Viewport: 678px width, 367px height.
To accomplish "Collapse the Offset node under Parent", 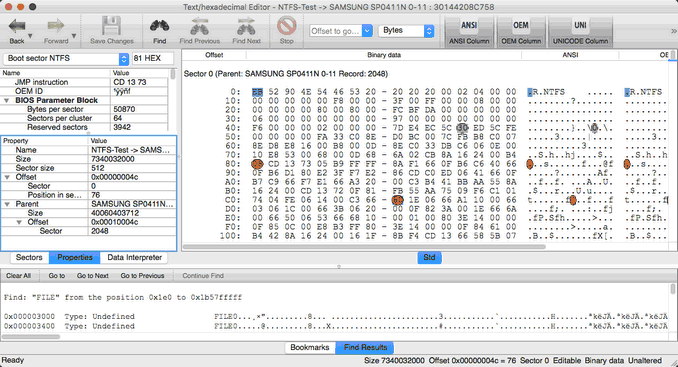I will point(19,222).
